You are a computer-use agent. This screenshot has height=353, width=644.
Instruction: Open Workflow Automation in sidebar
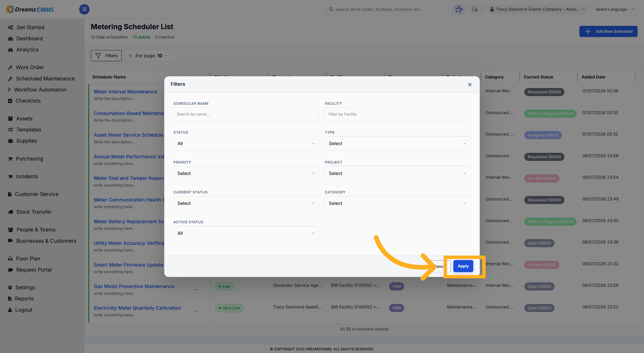tap(40, 90)
